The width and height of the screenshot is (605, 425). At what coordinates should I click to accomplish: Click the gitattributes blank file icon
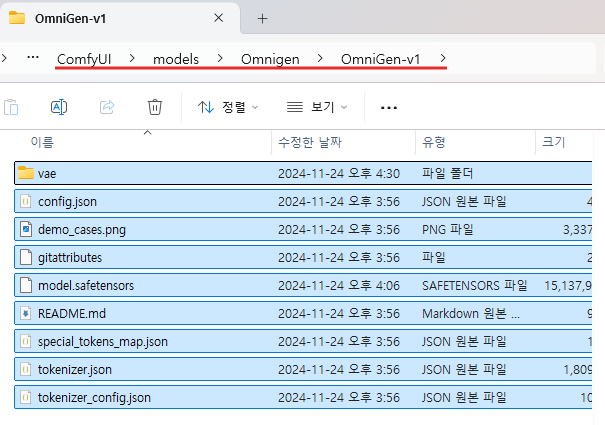click(25, 257)
